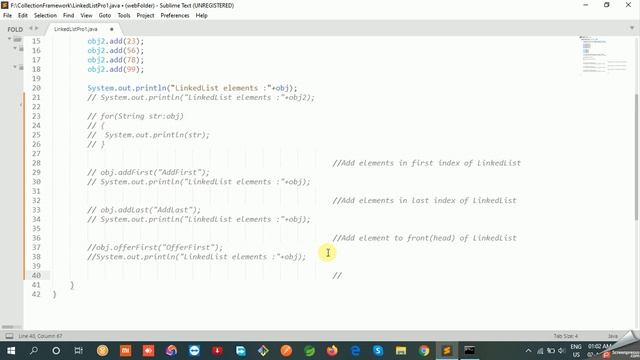The width and height of the screenshot is (640, 360).
Task: Select the LinkedListPro1.java tab
Action: coord(76,29)
